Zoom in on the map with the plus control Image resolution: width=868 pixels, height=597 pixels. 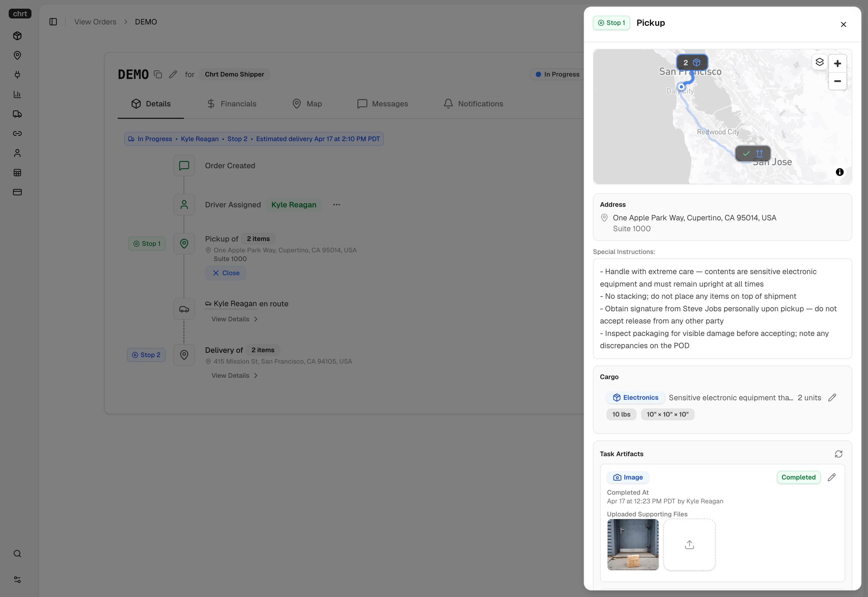pyautogui.click(x=837, y=63)
